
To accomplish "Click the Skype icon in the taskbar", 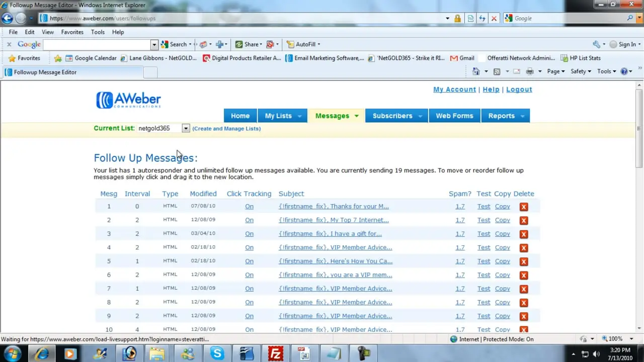I will (217, 353).
